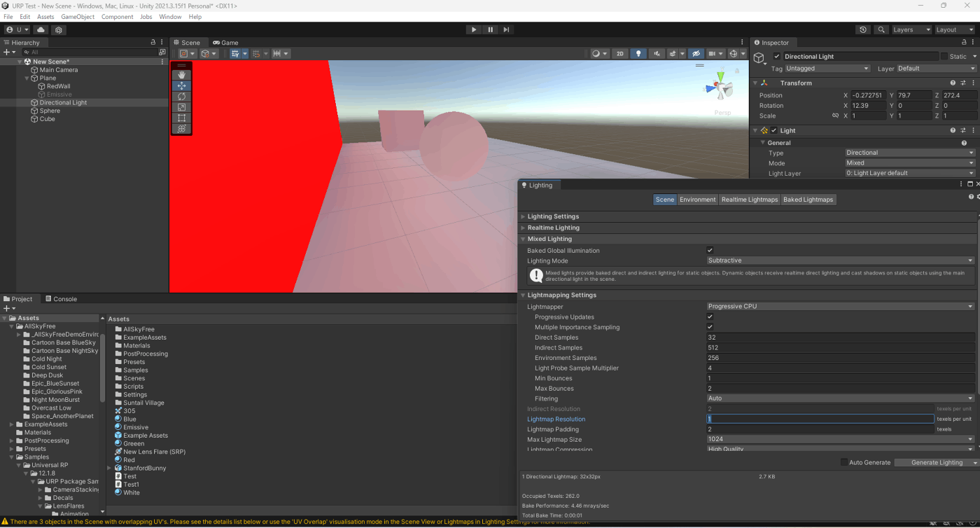Image resolution: width=980 pixels, height=528 pixels.
Task: Open Light component help icon
Action: click(x=953, y=130)
